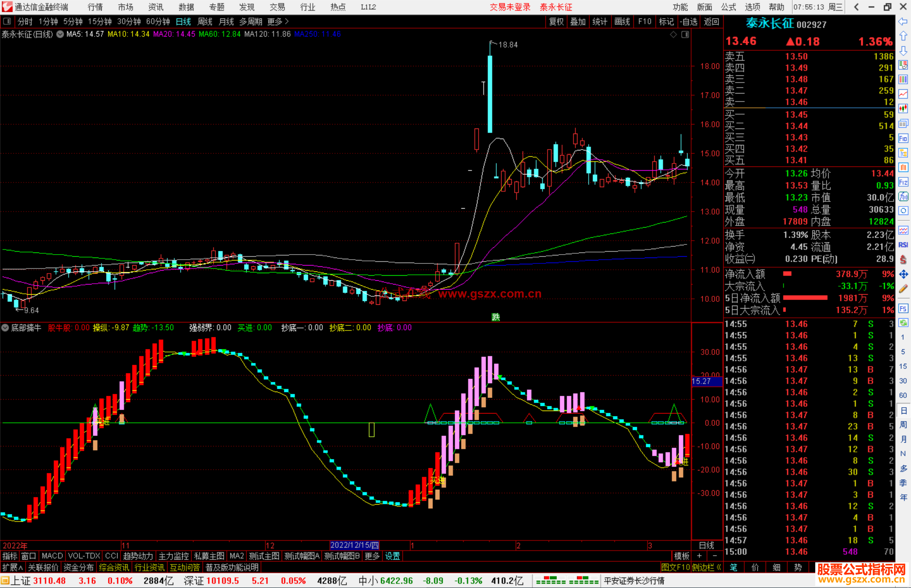
Task: Toggle the 底部擒牛 indicator circle icon
Action: [x=5, y=328]
